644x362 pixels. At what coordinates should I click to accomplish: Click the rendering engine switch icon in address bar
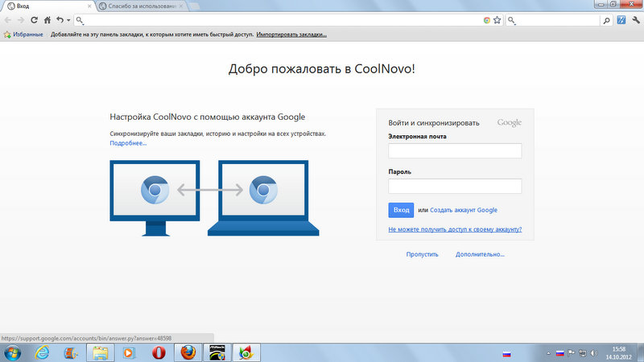tap(487, 20)
